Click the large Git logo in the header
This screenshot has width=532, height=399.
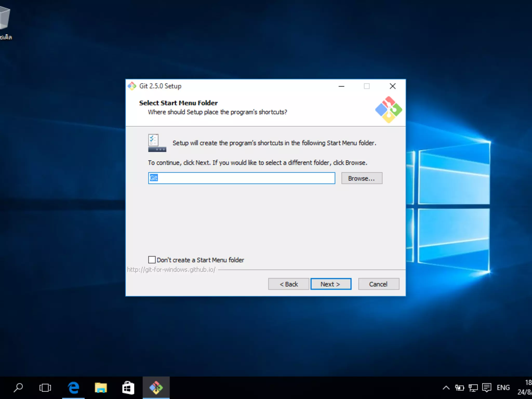(388, 110)
